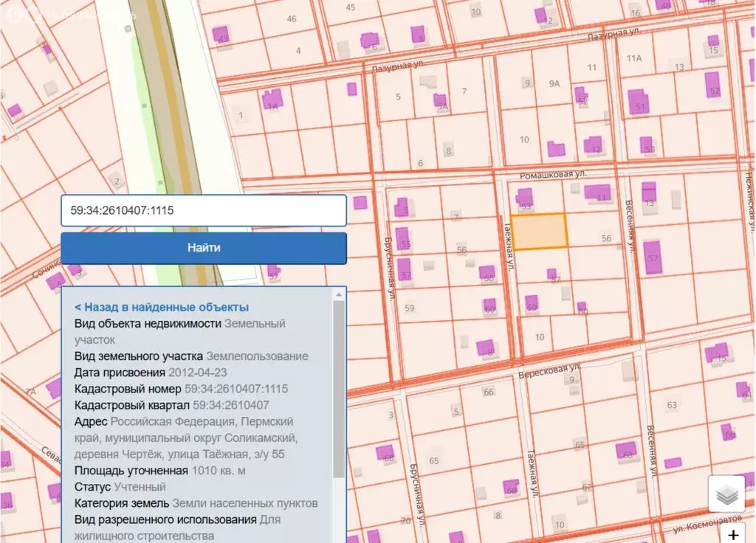
Task: Click parcel labeled 70 on the map
Action: point(405,521)
